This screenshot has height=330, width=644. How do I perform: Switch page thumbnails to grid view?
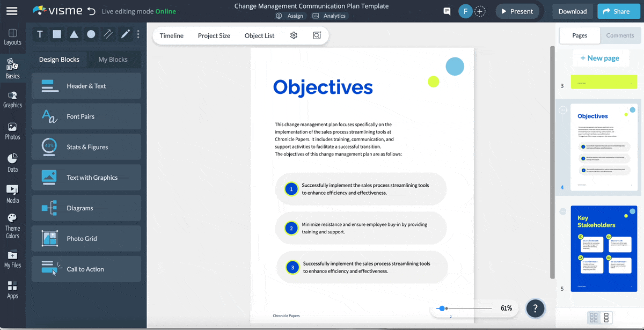coord(594,318)
